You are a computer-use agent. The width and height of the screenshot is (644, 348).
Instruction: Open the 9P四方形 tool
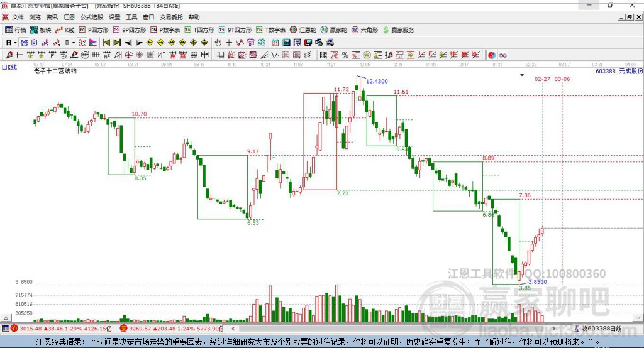(130, 30)
